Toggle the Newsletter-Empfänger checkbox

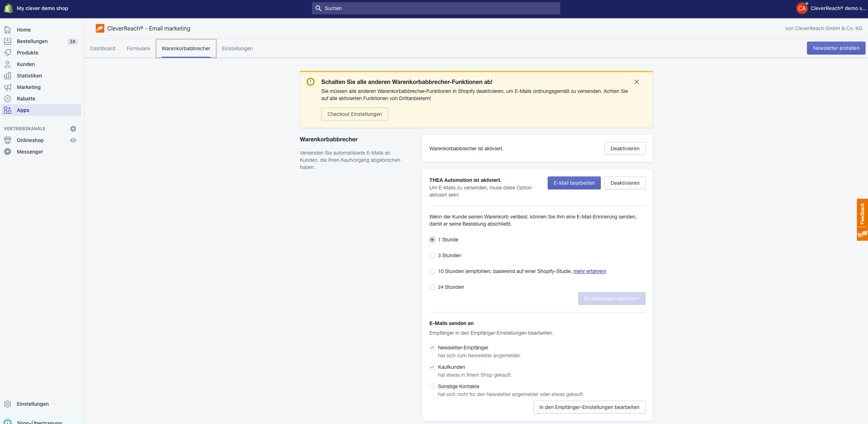point(432,348)
